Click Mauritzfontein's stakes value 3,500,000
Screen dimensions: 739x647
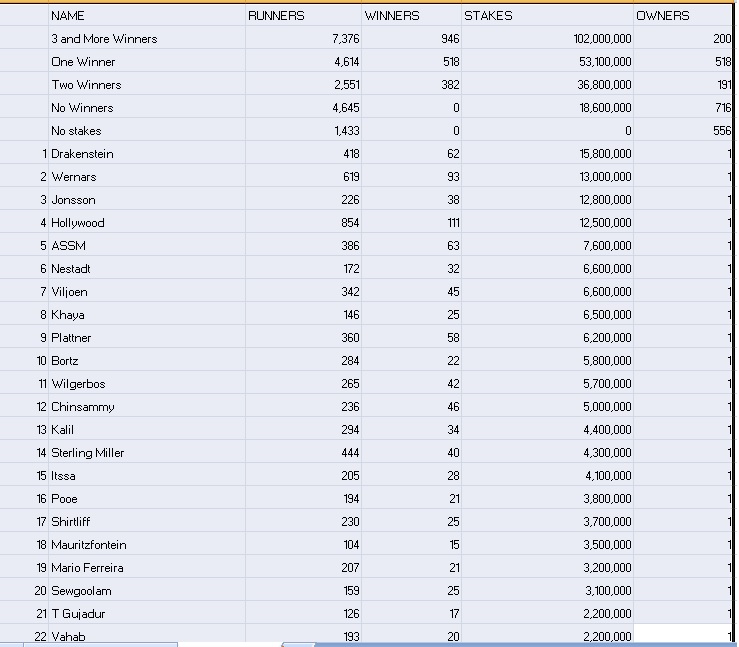click(607, 545)
